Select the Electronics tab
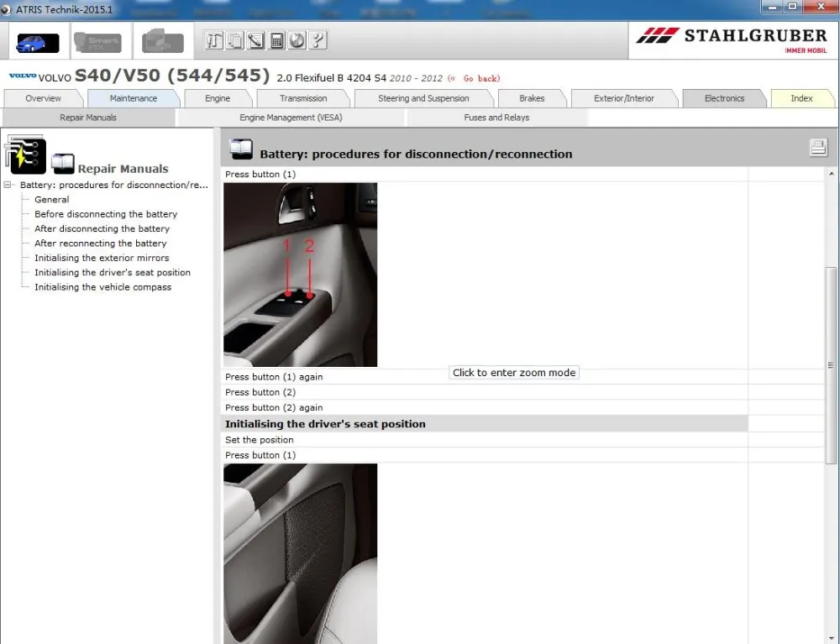 pos(724,98)
